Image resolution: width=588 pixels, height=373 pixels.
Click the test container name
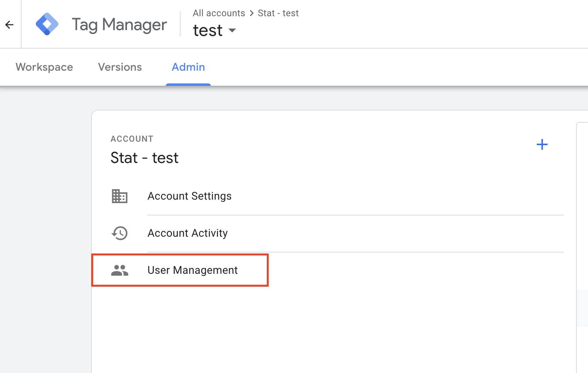point(208,30)
